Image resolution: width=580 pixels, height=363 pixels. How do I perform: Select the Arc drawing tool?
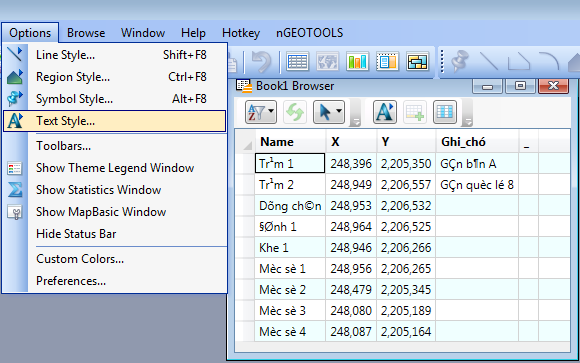(549, 61)
